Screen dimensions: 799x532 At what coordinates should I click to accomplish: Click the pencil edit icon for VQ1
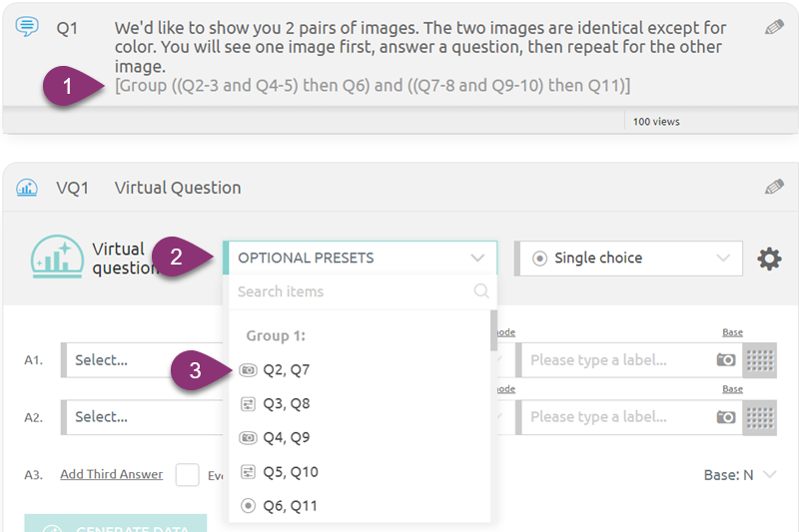tap(773, 187)
